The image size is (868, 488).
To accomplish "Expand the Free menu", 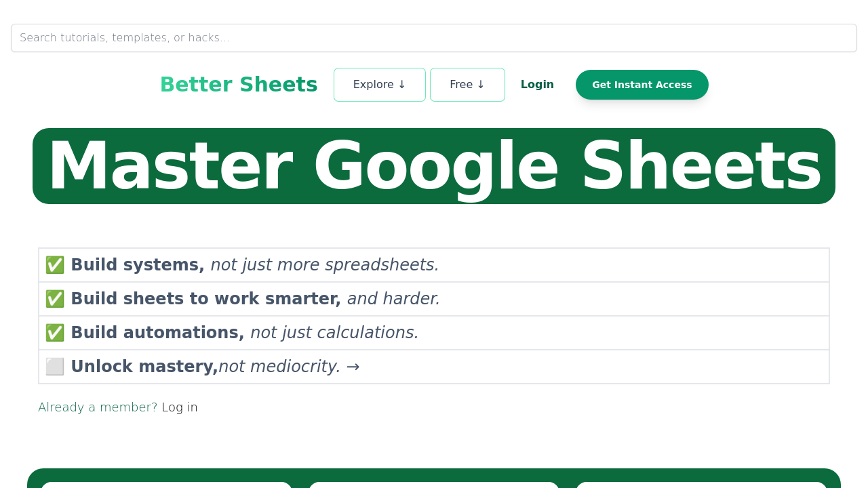I will 467,84.
